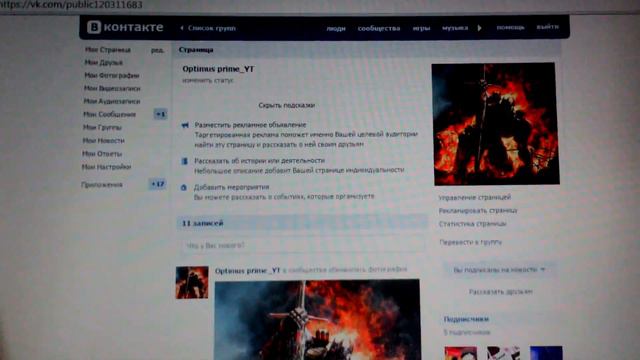Open Статистика страницы

coord(473,224)
